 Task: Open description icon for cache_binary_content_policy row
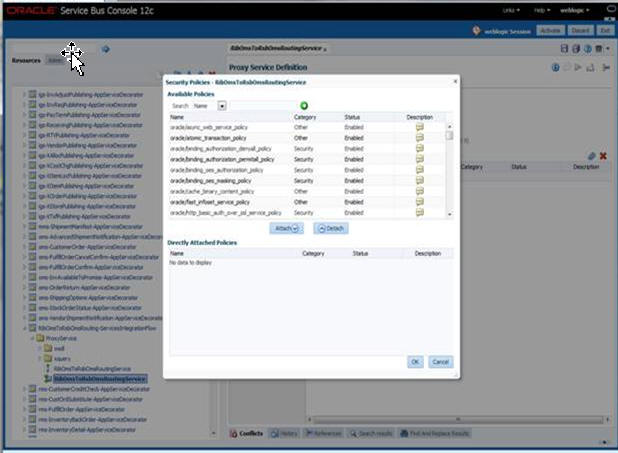point(420,191)
